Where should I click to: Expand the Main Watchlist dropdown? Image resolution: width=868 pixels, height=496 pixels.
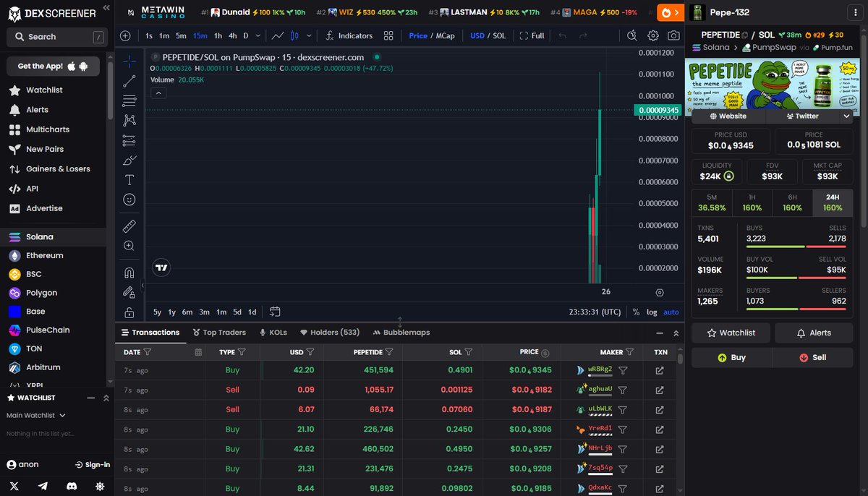[x=36, y=415]
